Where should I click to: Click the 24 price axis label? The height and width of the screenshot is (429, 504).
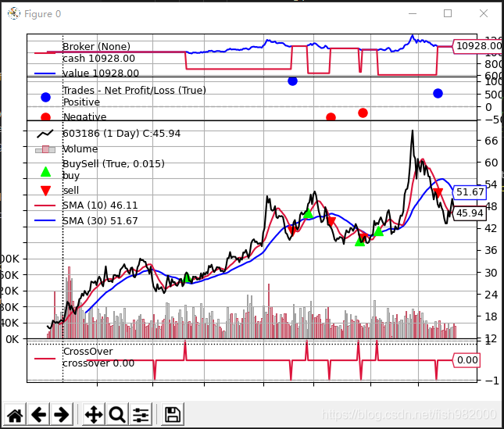point(491,295)
